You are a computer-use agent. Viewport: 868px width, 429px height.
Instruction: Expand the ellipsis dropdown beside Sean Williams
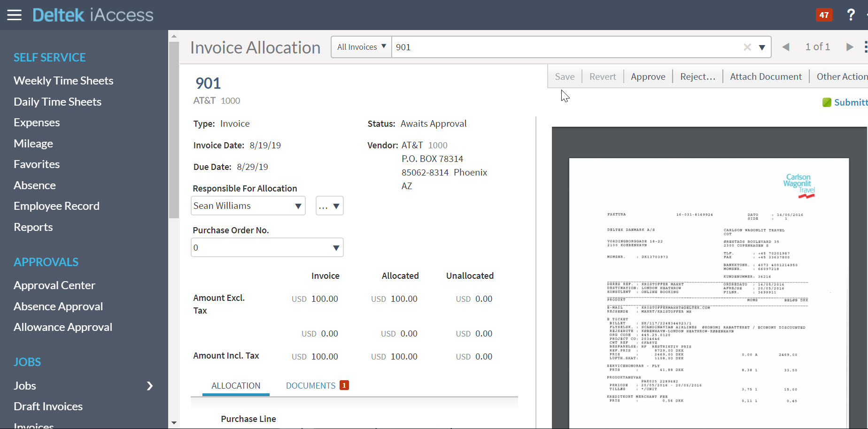coord(330,206)
